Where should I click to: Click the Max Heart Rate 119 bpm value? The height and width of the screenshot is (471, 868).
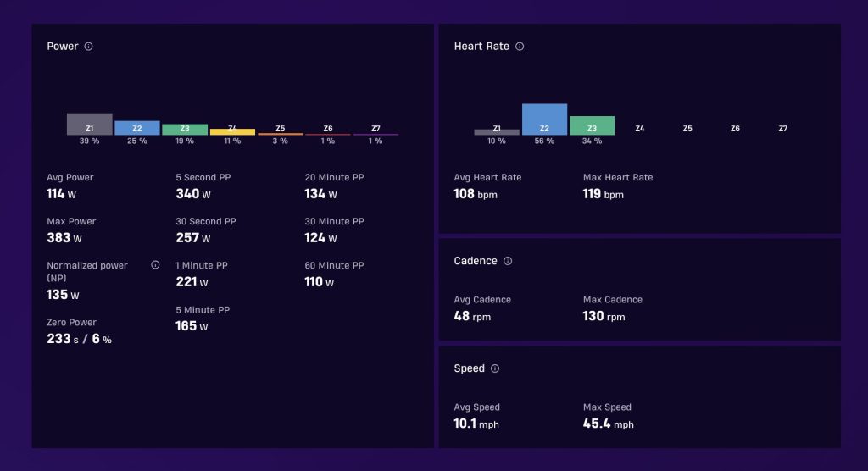point(604,194)
